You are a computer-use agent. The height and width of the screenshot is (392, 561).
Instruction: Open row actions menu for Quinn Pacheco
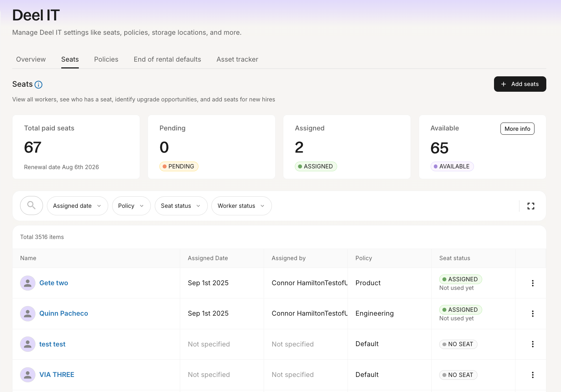tap(532, 314)
